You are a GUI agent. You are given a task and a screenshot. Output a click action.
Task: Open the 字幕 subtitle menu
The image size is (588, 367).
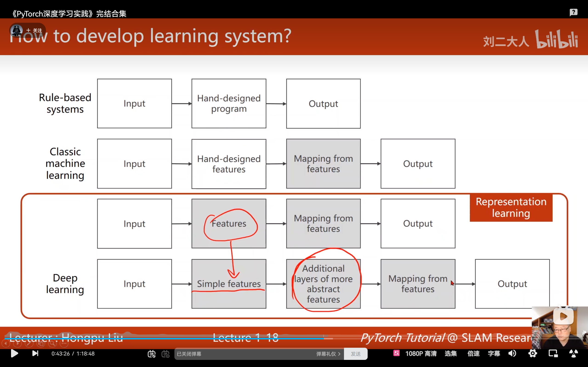point(494,354)
